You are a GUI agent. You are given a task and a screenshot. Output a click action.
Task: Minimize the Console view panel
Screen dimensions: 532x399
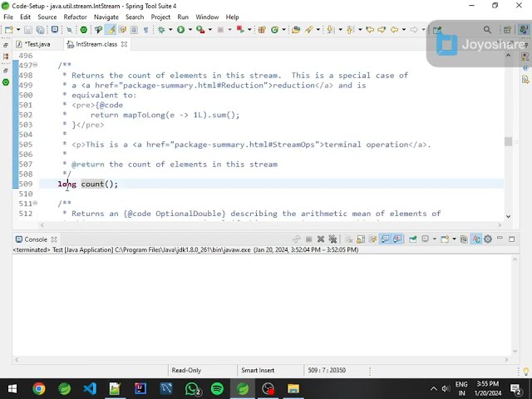pos(500,239)
